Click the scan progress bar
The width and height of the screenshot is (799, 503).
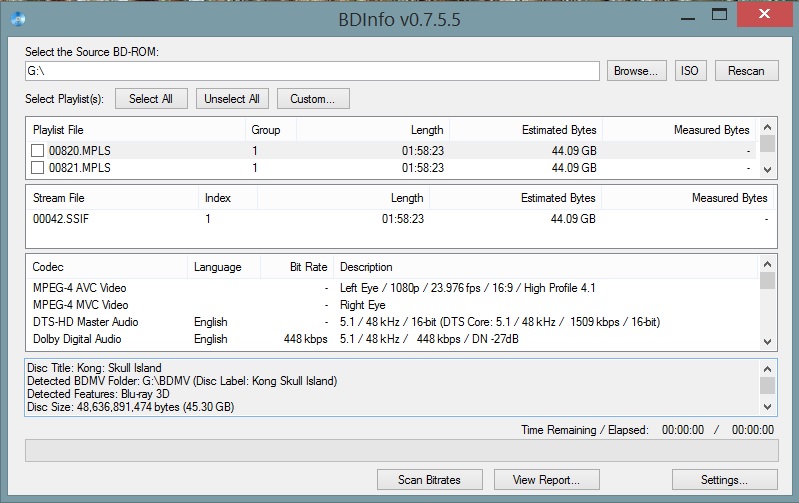tap(402, 451)
